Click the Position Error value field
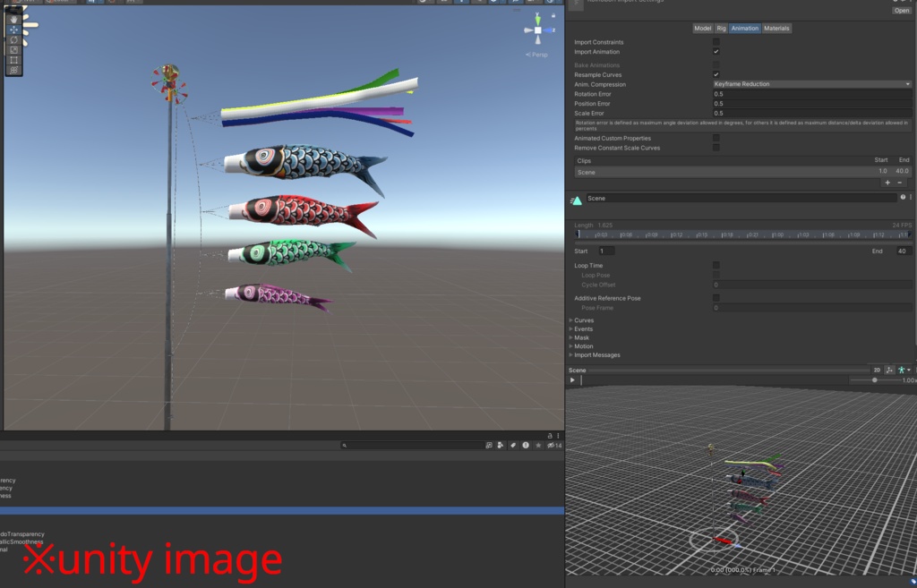 tap(811, 104)
